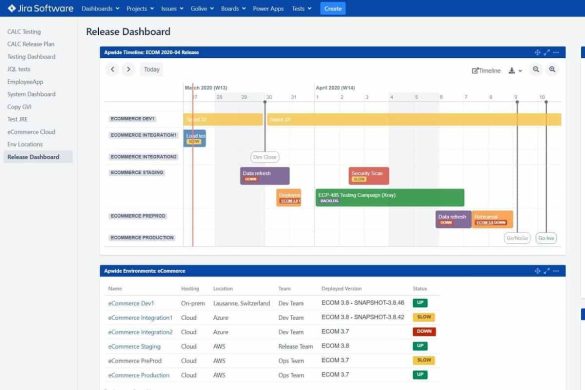
Task: Open the Projects menu
Action: pos(140,9)
